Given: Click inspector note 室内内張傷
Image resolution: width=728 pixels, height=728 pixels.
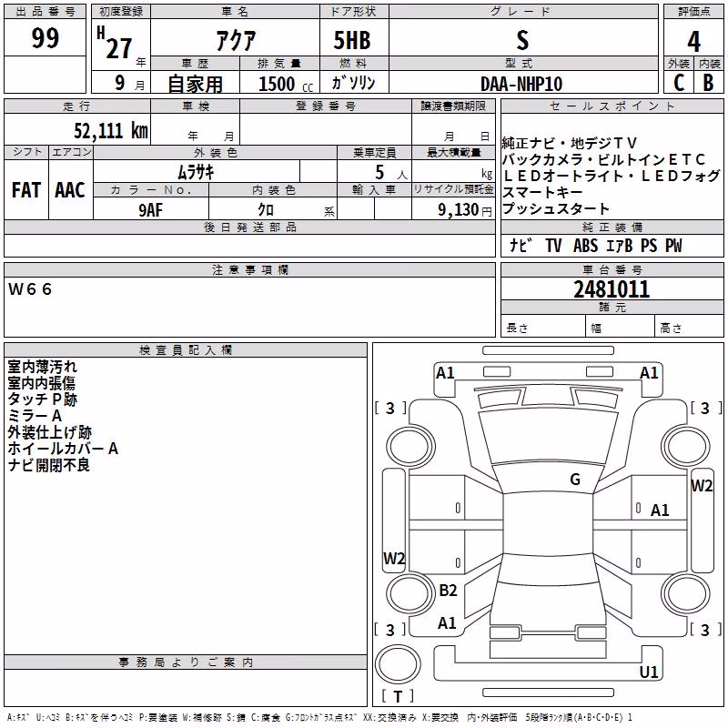Looking at the screenshot, I should point(41,382).
